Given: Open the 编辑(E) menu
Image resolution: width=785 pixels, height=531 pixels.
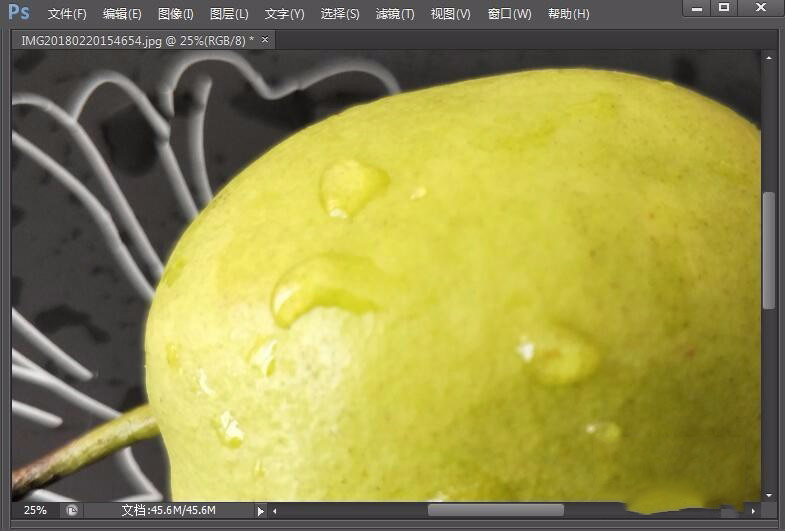Looking at the screenshot, I should click(x=122, y=14).
